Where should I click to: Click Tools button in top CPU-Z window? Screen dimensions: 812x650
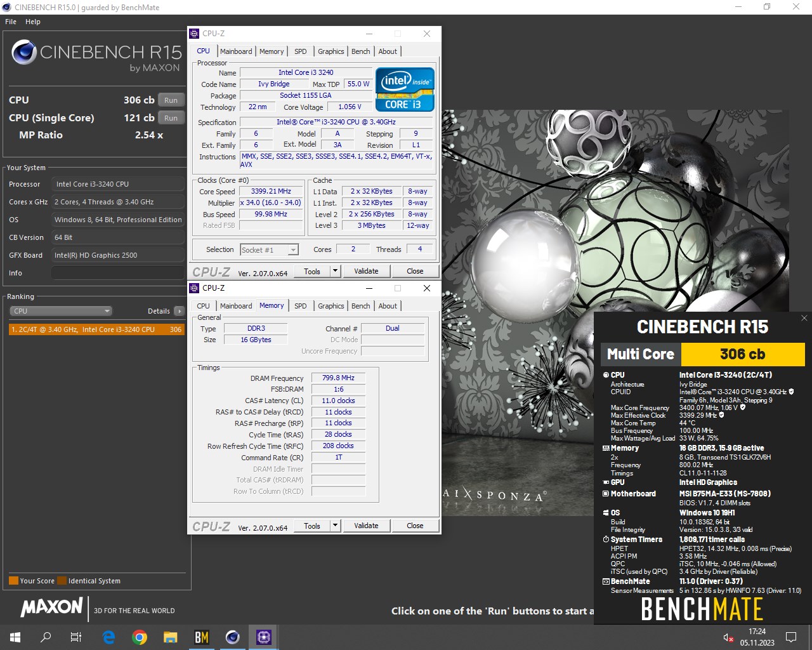coord(312,271)
